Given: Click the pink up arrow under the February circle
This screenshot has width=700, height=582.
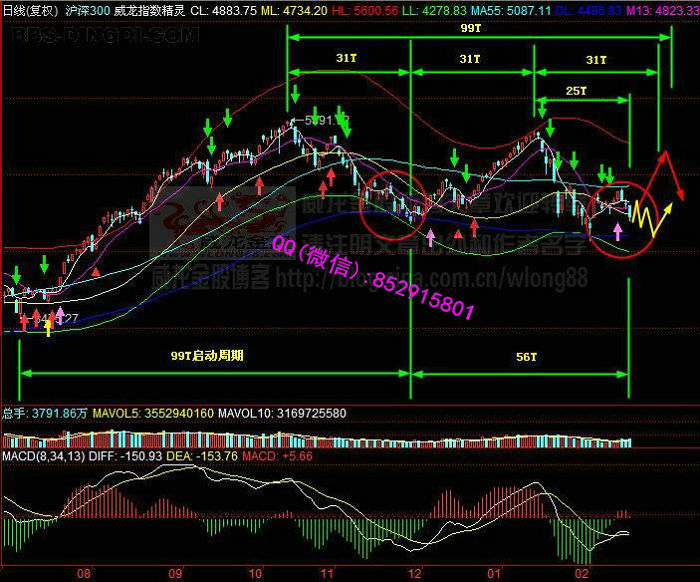Looking at the screenshot, I should click(x=618, y=232).
